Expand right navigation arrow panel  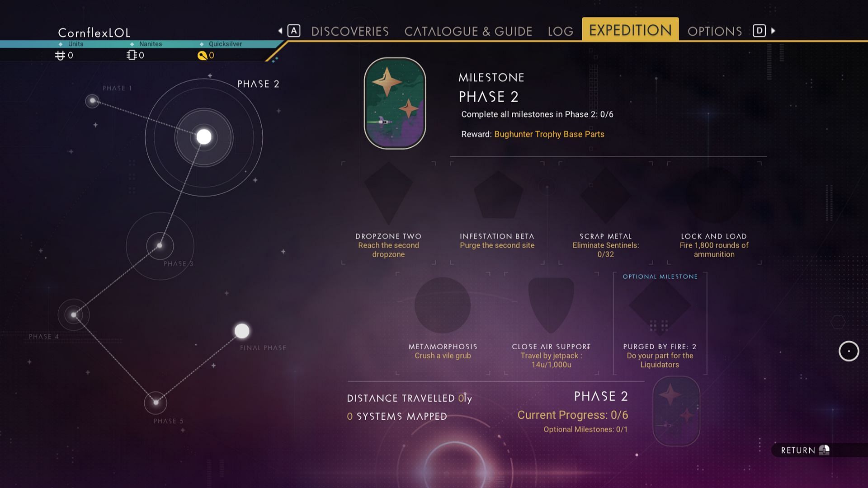click(773, 30)
